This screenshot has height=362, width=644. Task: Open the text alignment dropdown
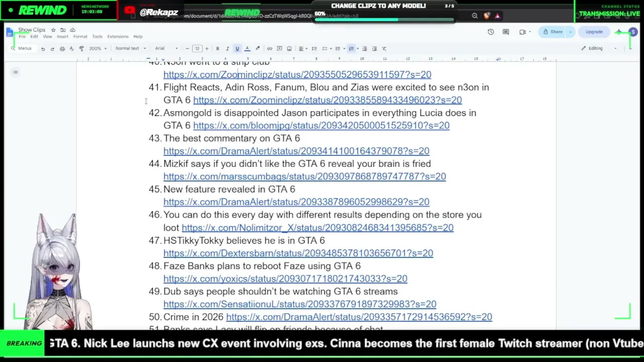point(303,49)
